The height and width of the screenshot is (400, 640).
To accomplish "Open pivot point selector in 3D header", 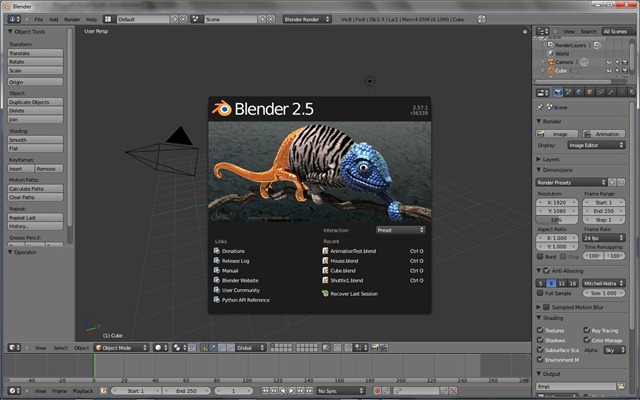I will [180, 348].
